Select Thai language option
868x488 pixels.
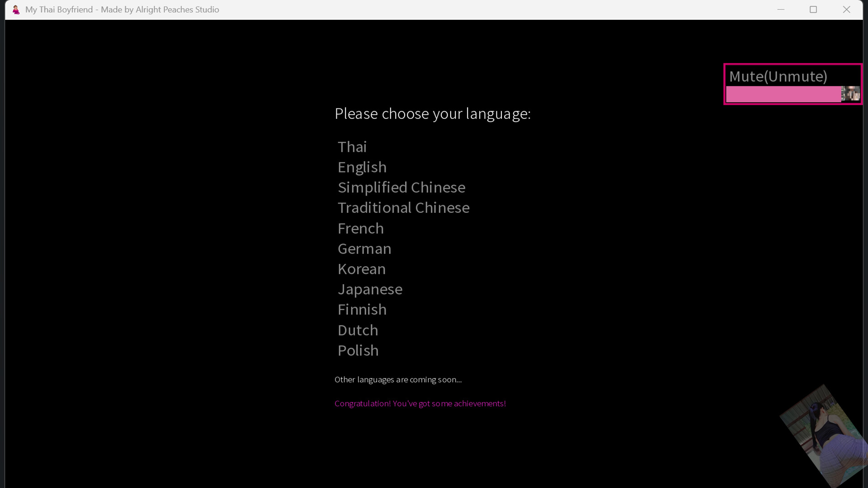coord(352,147)
